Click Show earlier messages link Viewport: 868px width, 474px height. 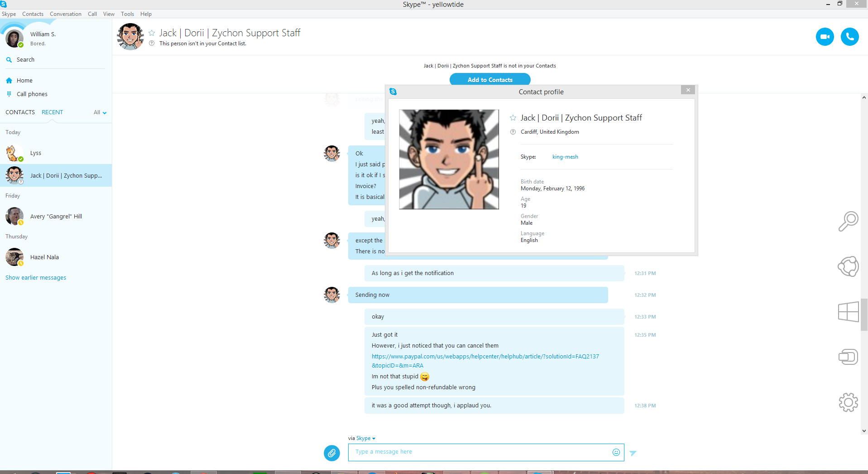(x=36, y=278)
